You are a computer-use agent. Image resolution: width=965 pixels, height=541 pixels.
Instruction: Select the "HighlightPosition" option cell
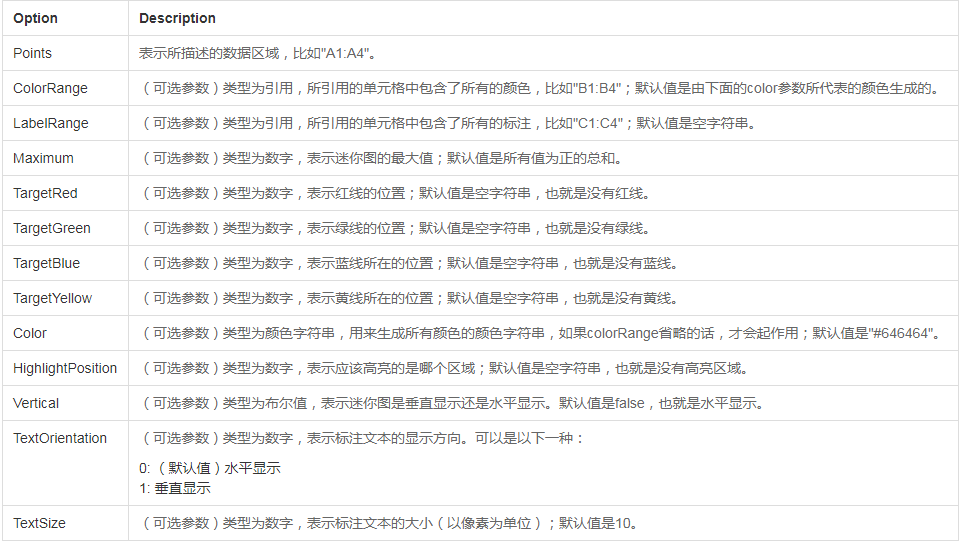tap(65, 369)
